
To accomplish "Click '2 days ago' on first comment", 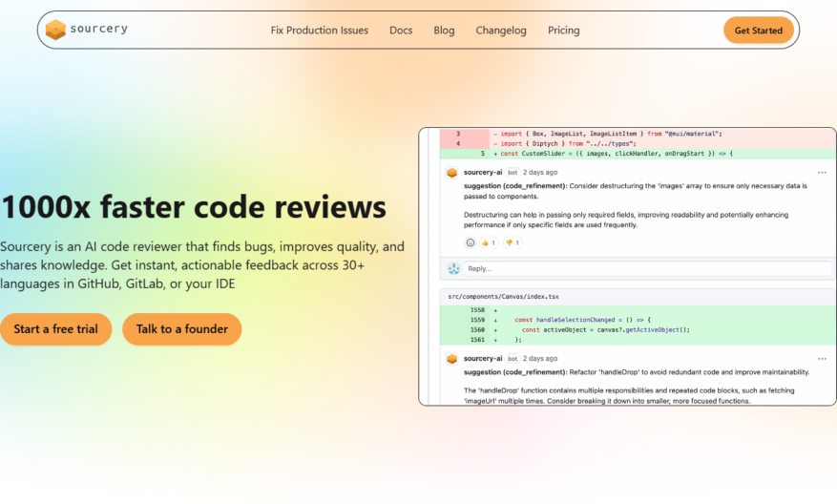I will [540, 173].
